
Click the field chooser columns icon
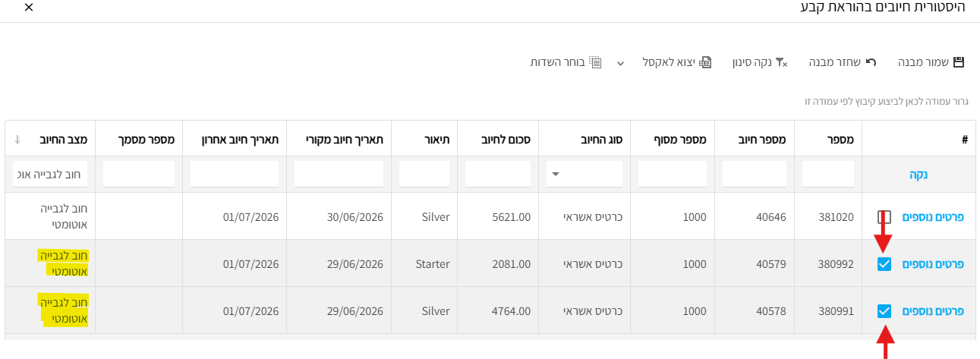tap(596, 62)
